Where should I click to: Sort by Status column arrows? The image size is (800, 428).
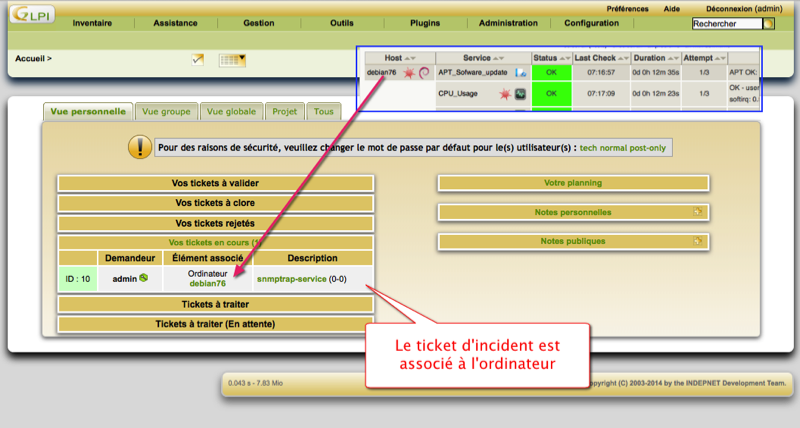click(x=565, y=58)
